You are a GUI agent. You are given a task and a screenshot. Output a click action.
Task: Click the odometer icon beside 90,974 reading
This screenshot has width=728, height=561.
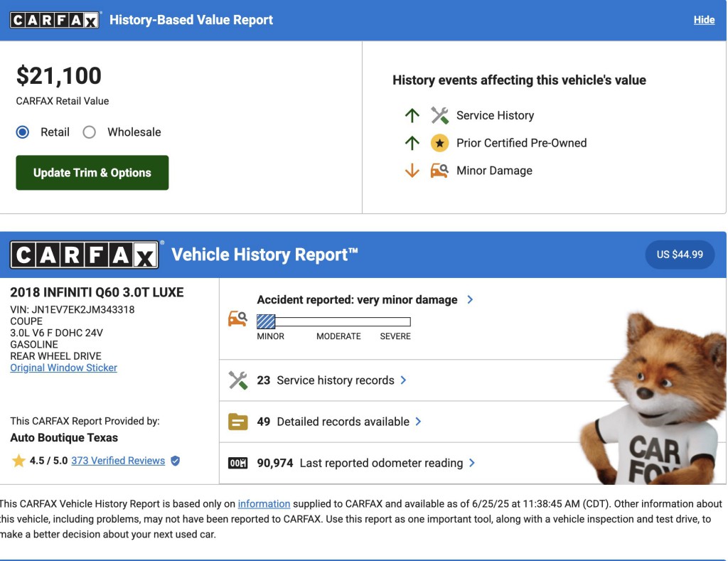click(x=237, y=463)
